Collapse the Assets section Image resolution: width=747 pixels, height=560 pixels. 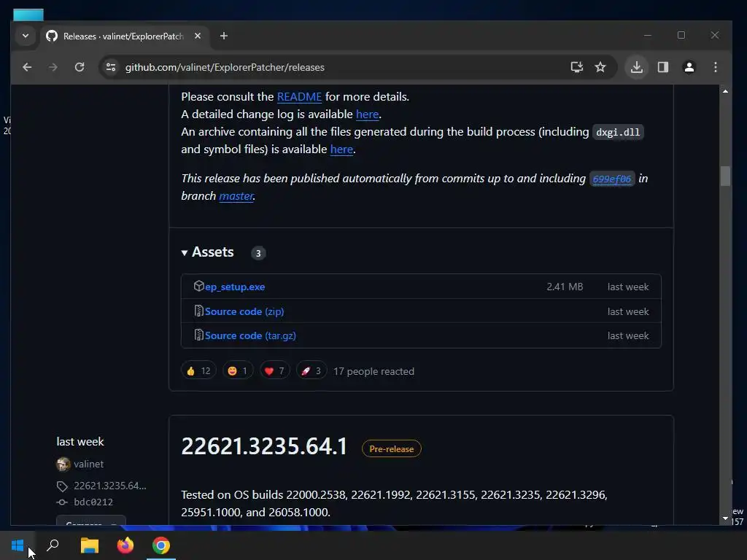point(207,252)
